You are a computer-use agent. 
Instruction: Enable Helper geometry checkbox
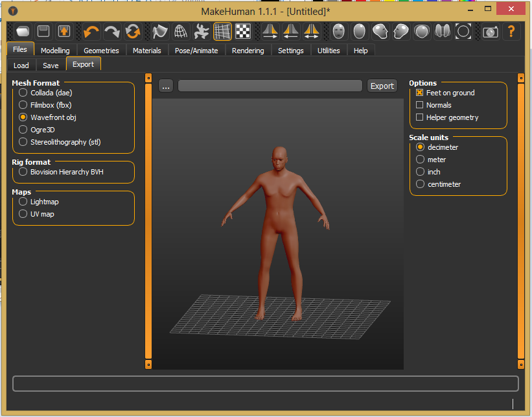(447, 117)
